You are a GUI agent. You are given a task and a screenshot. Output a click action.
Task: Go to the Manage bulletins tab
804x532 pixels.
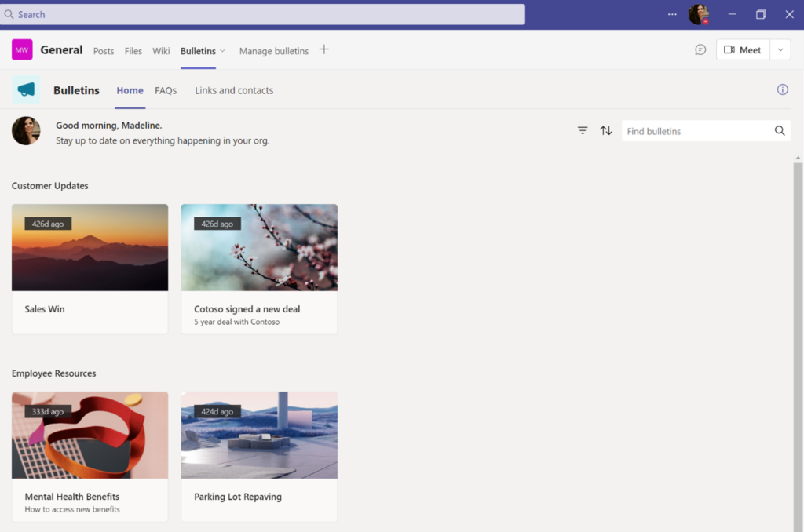pyautogui.click(x=274, y=51)
